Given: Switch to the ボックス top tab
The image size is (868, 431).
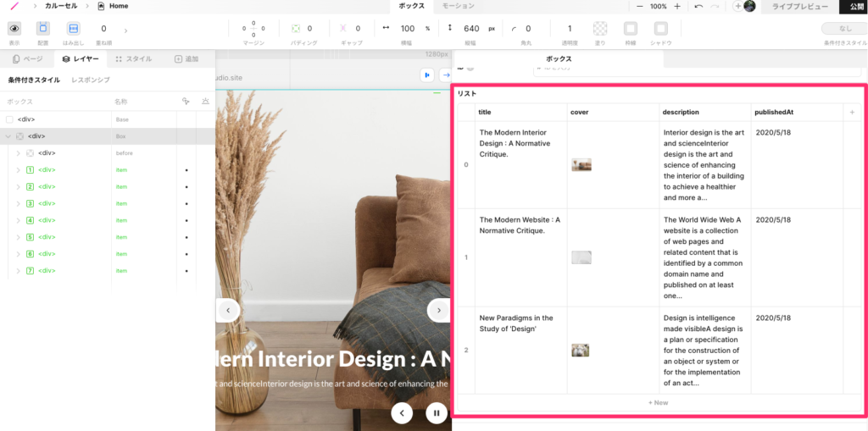Looking at the screenshot, I should 411,6.
